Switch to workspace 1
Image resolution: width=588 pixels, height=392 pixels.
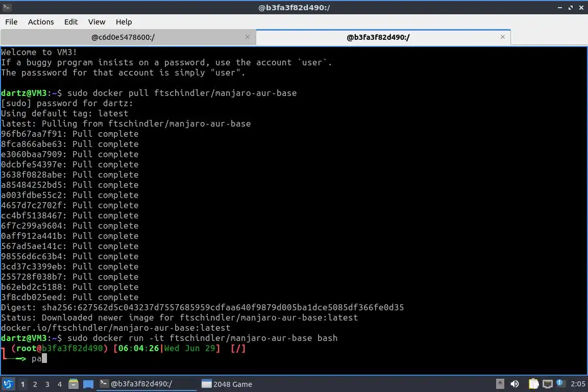[23, 384]
